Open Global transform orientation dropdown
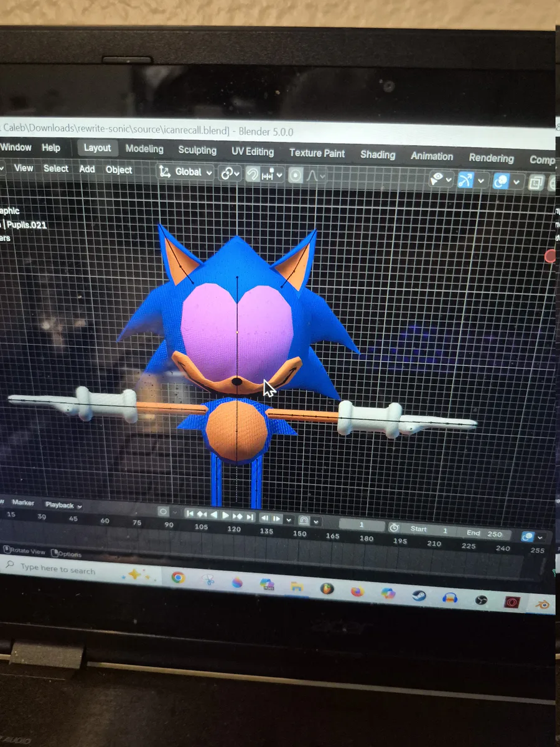The width and height of the screenshot is (560, 747). tap(186, 172)
